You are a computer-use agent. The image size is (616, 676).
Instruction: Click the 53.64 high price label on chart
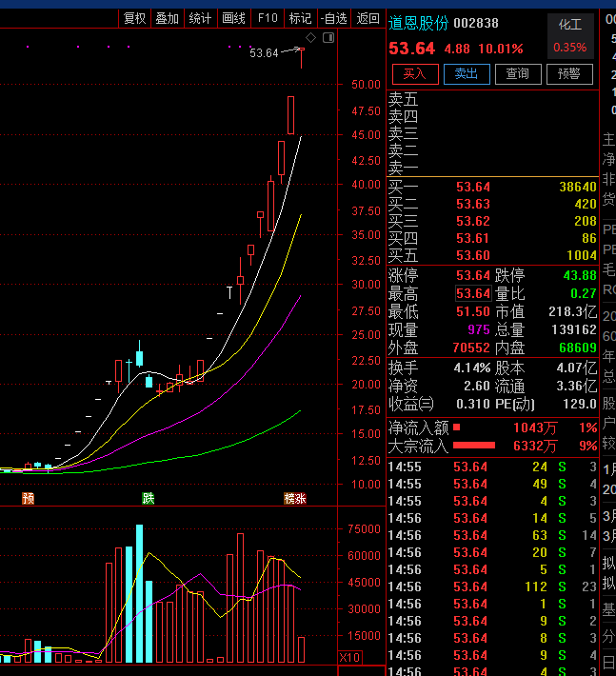point(264,53)
